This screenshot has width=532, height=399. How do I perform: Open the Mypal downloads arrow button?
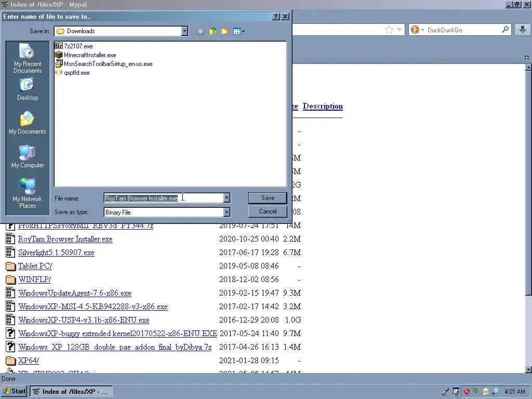pos(523,30)
